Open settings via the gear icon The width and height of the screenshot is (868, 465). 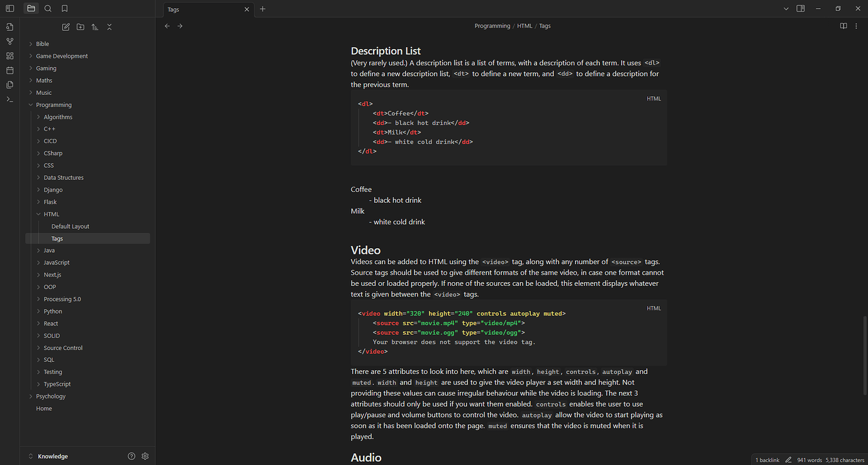(145, 456)
